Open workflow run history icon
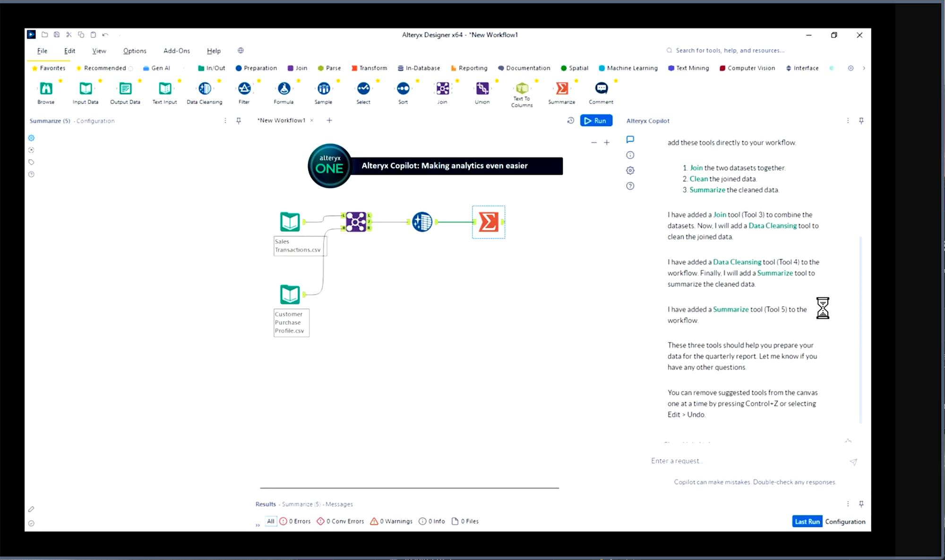This screenshot has height=560, width=945. coord(571,120)
